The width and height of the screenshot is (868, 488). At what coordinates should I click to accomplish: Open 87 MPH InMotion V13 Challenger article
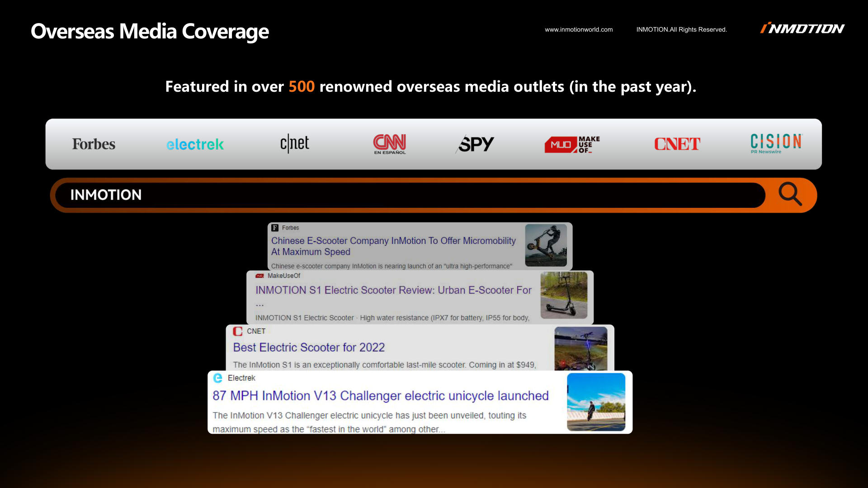point(381,395)
